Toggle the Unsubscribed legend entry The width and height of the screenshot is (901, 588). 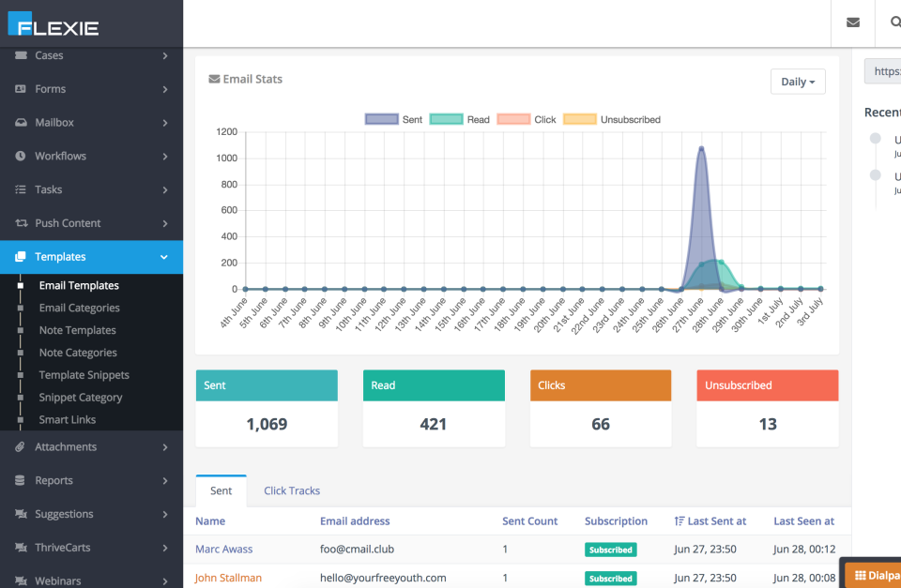point(612,119)
